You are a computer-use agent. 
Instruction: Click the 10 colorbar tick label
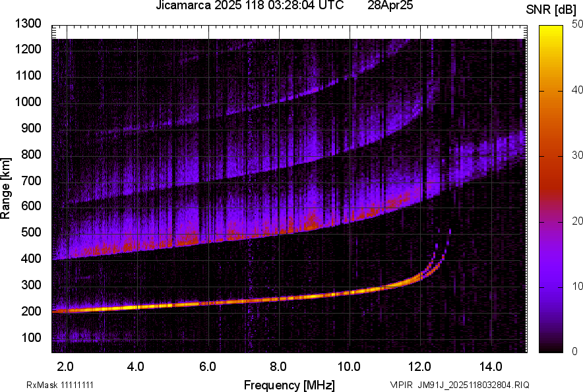point(577,286)
